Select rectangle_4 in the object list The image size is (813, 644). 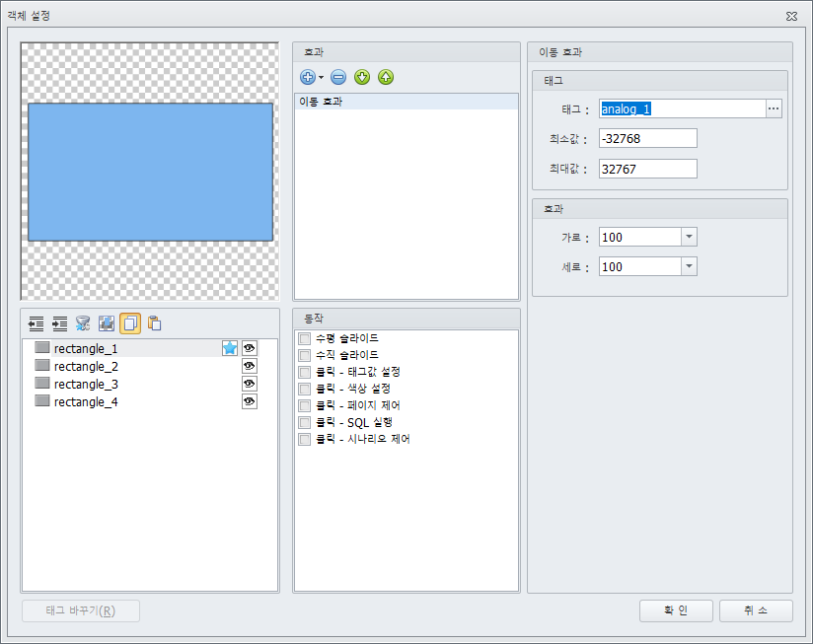[86, 402]
